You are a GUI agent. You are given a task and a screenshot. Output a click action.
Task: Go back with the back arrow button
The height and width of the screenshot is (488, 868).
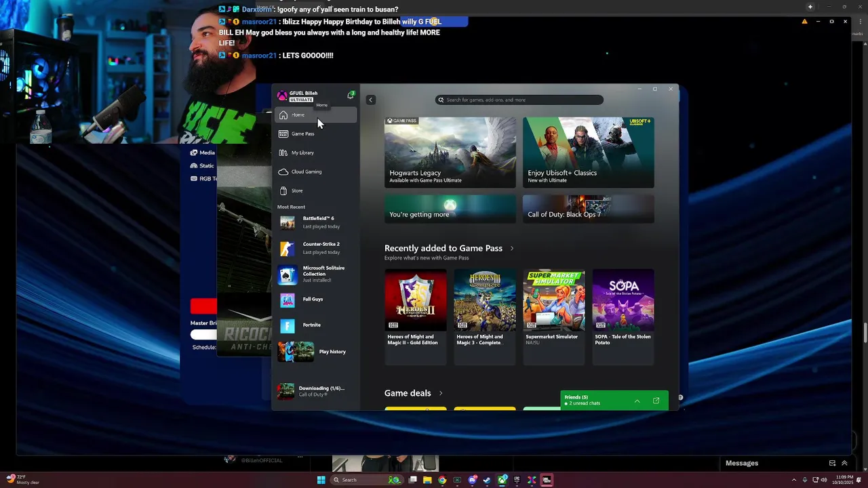(x=370, y=100)
